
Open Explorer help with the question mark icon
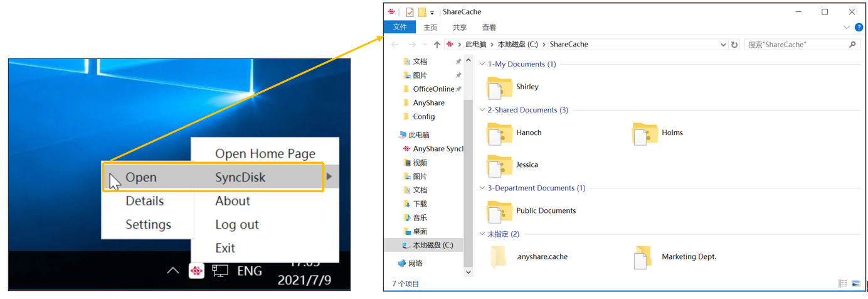(x=859, y=28)
